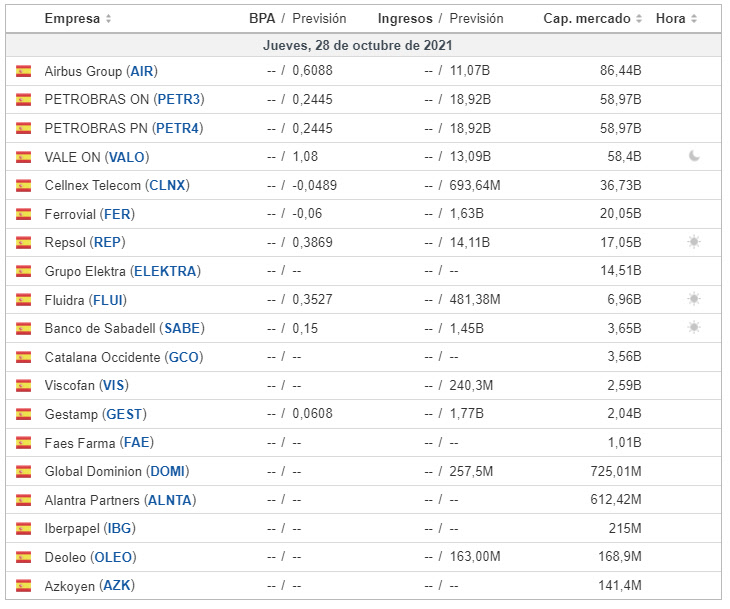Open the GCO ticker link

183,358
